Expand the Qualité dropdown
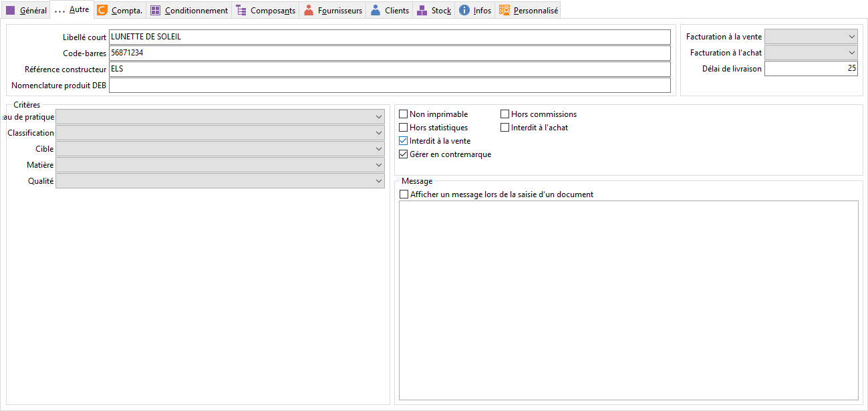Screen dimensions: 868x411 pyautogui.click(x=220, y=181)
